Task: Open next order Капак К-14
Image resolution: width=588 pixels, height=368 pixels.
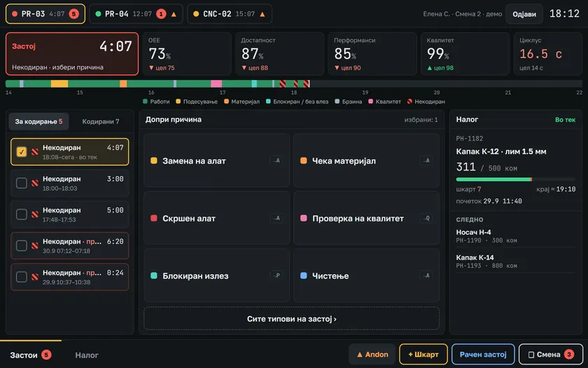Action: click(516, 261)
